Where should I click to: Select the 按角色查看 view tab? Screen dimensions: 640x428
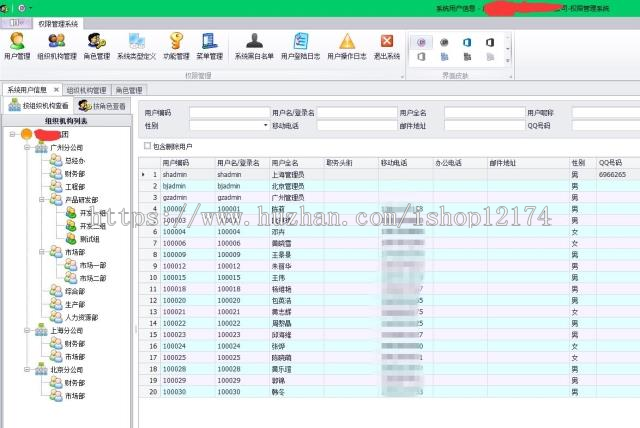click(x=102, y=106)
